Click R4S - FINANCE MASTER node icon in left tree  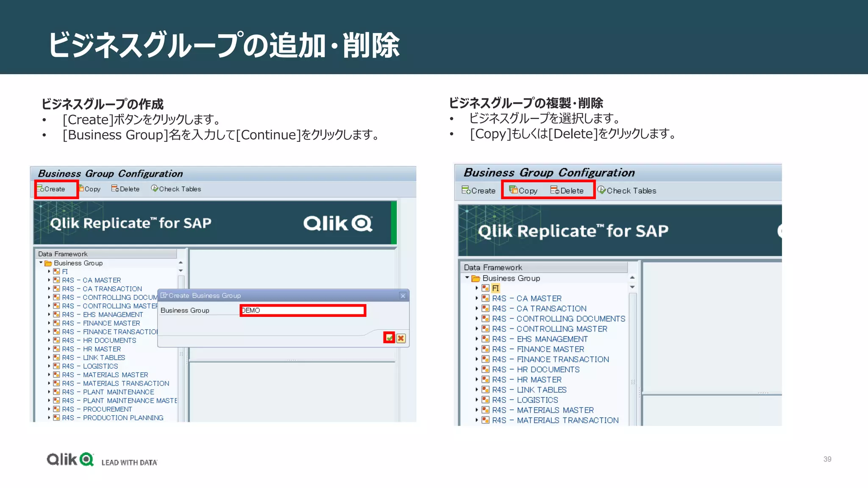coord(56,323)
